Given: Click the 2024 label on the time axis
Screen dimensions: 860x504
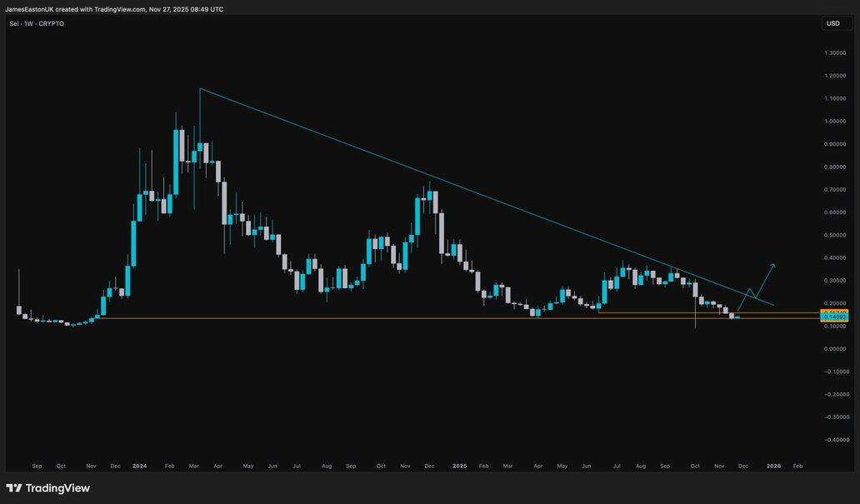Looking at the screenshot, I should (x=140, y=467).
